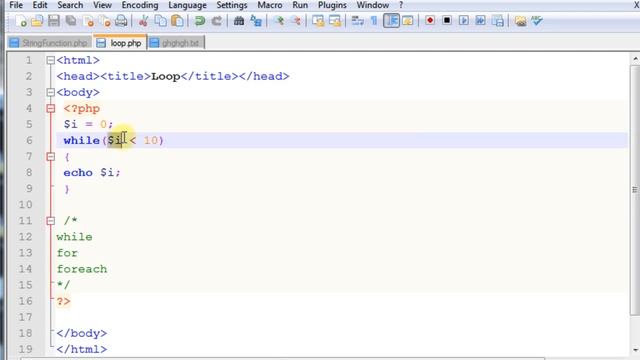Click the folder plugin icon near spell-check
The width and height of the screenshot is (640, 360).
[520, 21]
